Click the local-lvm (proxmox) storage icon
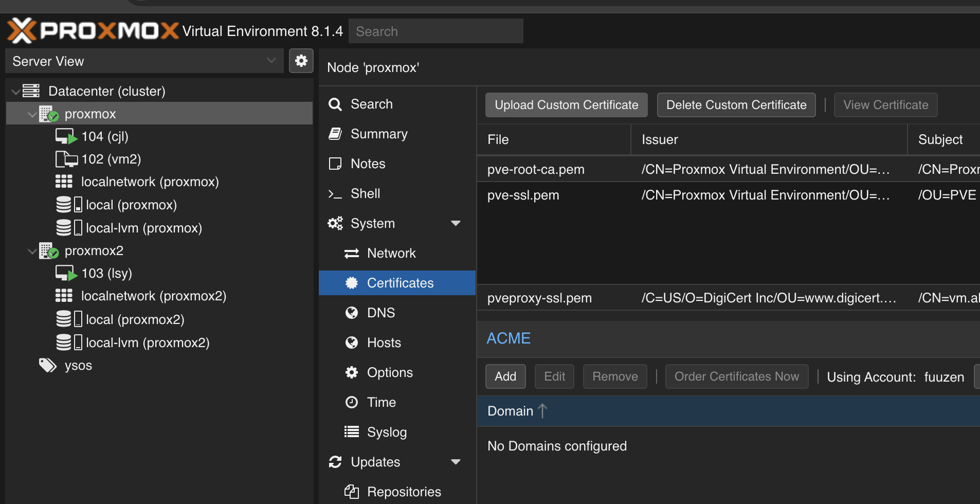 click(x=69, y=228)
